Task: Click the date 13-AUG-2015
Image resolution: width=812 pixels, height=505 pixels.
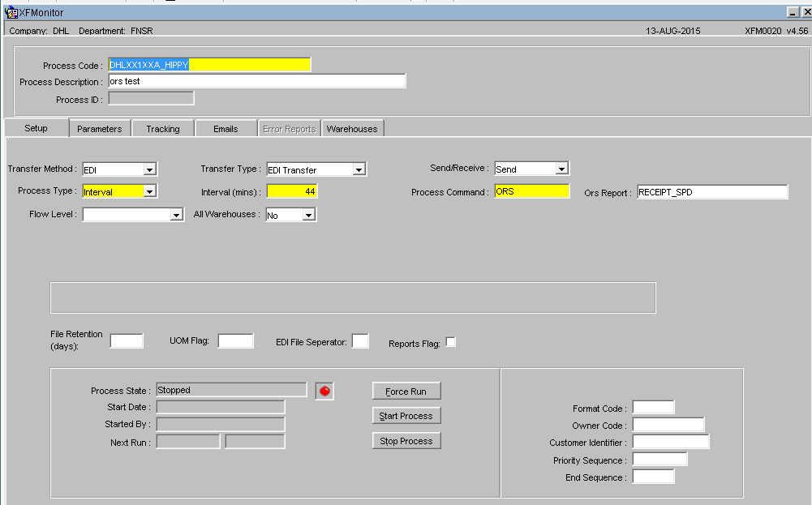Action: [x=673, y=31]
